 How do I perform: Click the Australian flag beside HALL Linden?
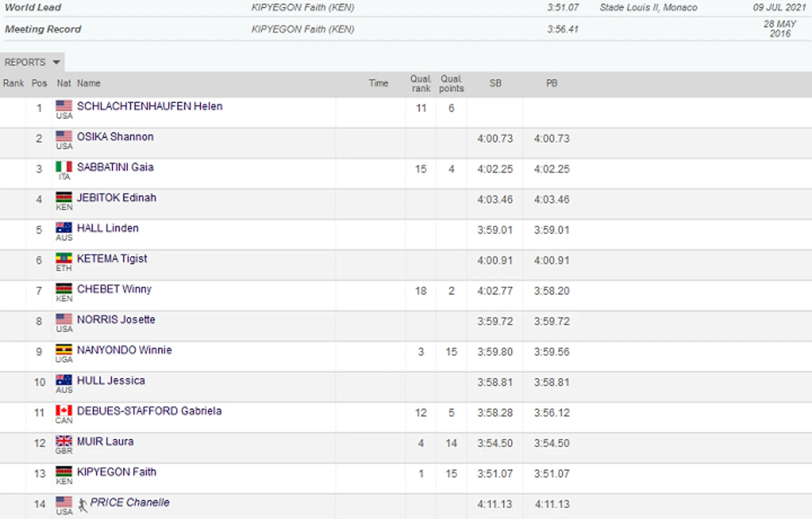click(x=64, y=228)
